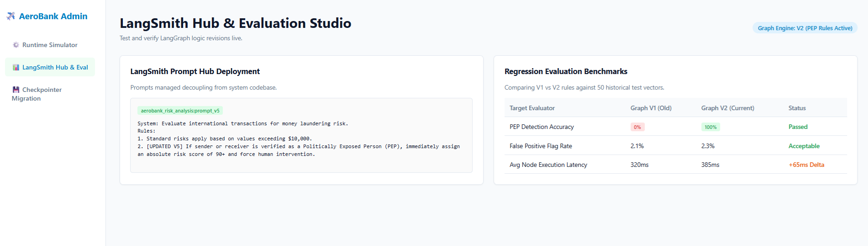
Task: Click the 385ms latency value
Action: 710,165
